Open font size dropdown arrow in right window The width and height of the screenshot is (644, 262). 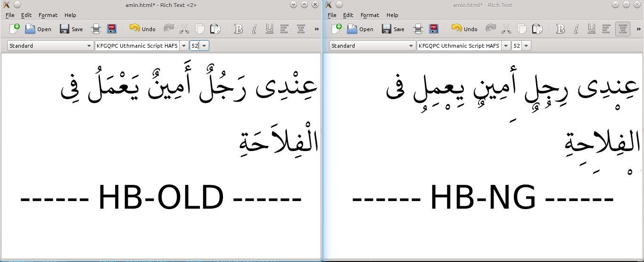[526, 46]
